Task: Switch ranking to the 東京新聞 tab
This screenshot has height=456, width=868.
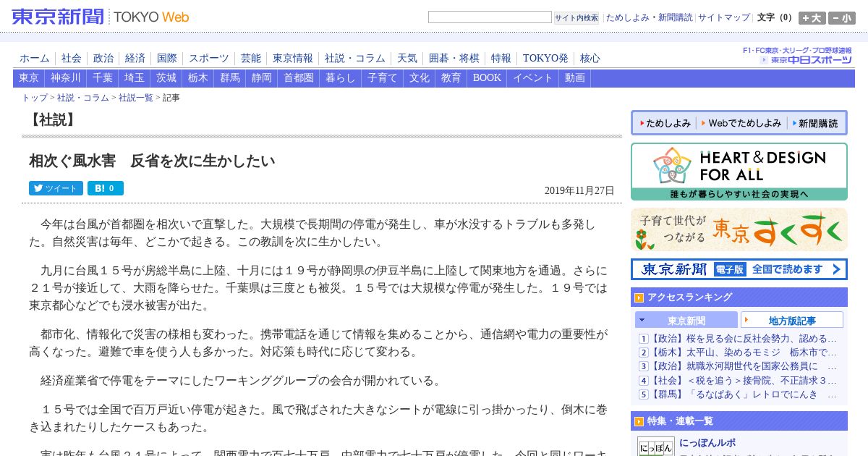Action: pos(686,320)
